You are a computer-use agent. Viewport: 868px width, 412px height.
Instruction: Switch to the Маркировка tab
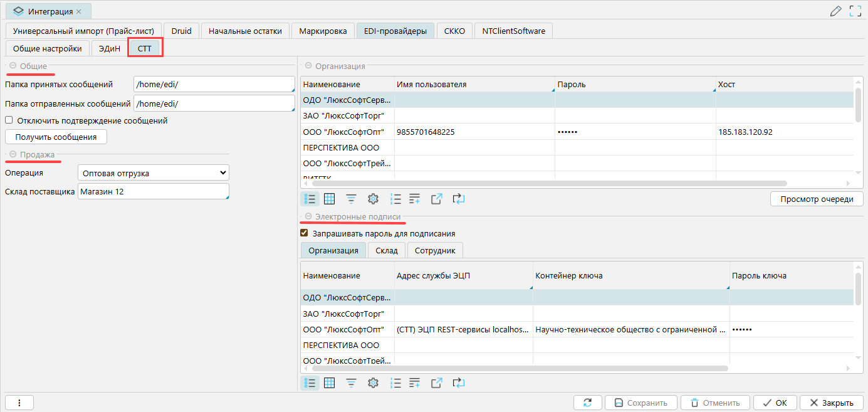[323, 31]
